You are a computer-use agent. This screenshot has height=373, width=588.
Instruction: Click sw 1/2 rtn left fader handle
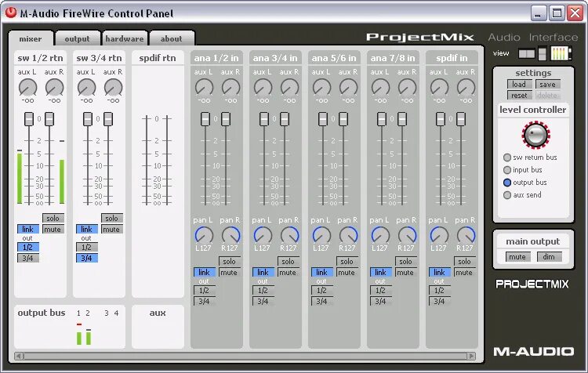click(29, 119)
